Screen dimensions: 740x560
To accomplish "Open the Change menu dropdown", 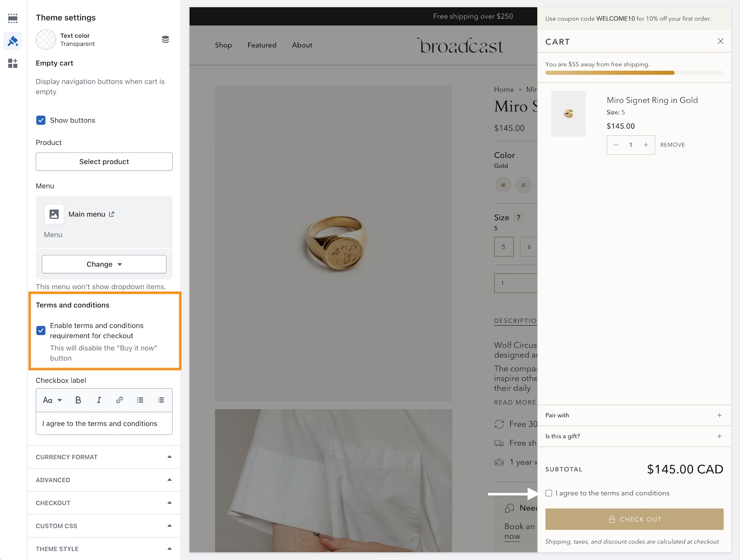I will point(104,264).
